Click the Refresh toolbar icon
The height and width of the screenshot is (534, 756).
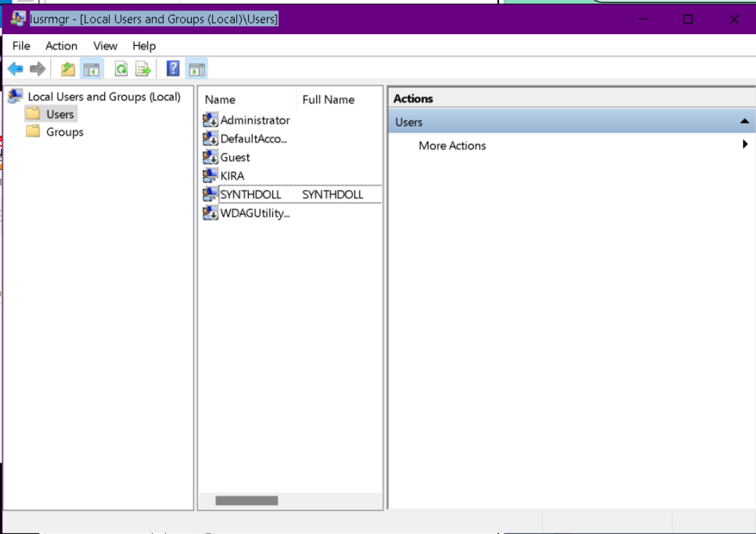pos(121,69)
